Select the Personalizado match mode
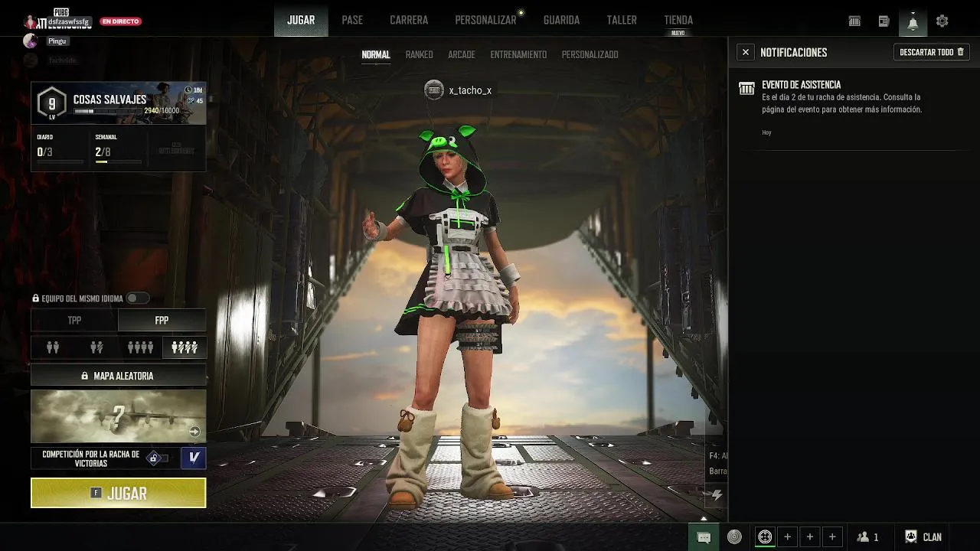This screenshot has height=551, width=980. (x=590, y=54)
